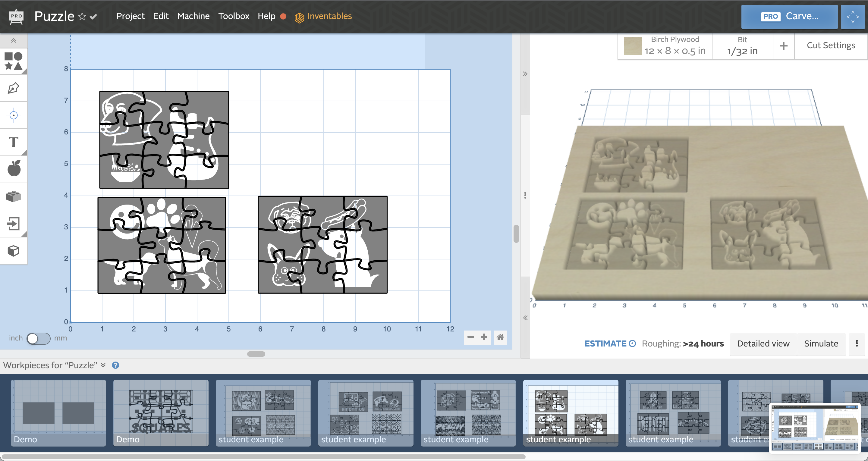The width and height of the screenshot is (868, 461).
Task: Select the Text tool
Action: point(14,142)
